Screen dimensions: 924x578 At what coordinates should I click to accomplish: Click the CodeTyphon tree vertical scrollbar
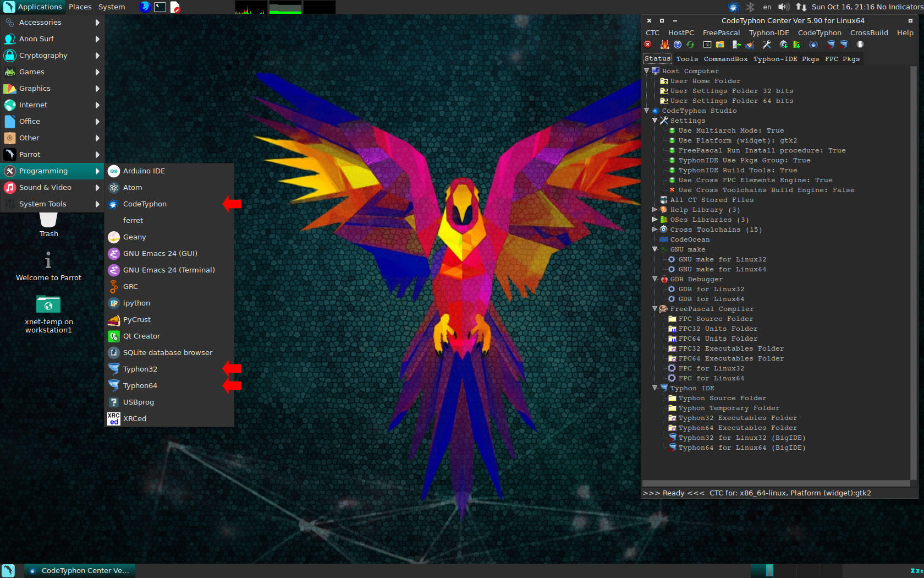click(x=914, y=272)
